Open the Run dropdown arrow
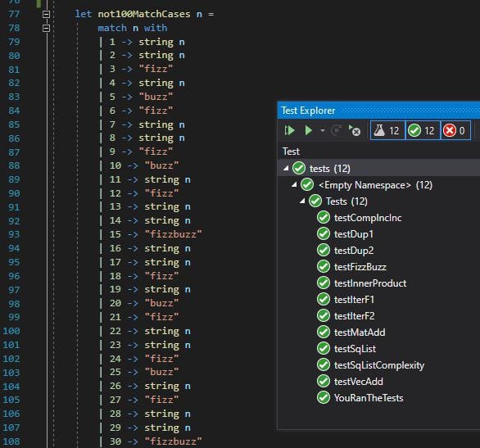This screenshot has width=480, height=448. 323,131
